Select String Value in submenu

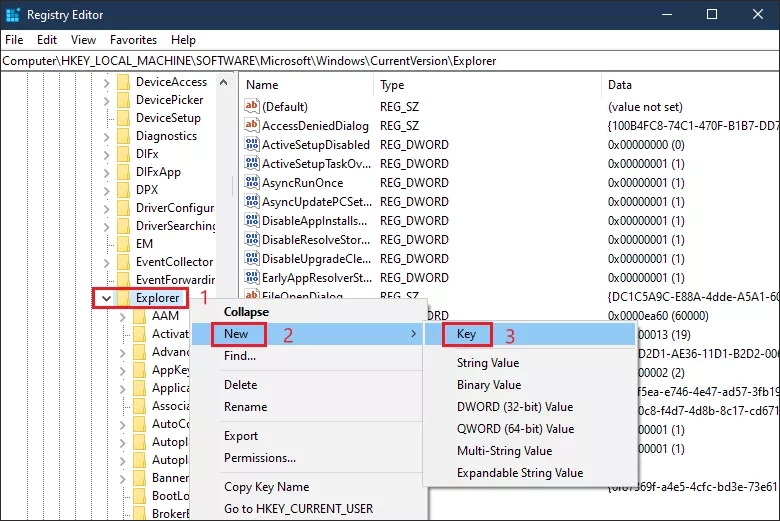pyautogui.click(x=530, y=363)
